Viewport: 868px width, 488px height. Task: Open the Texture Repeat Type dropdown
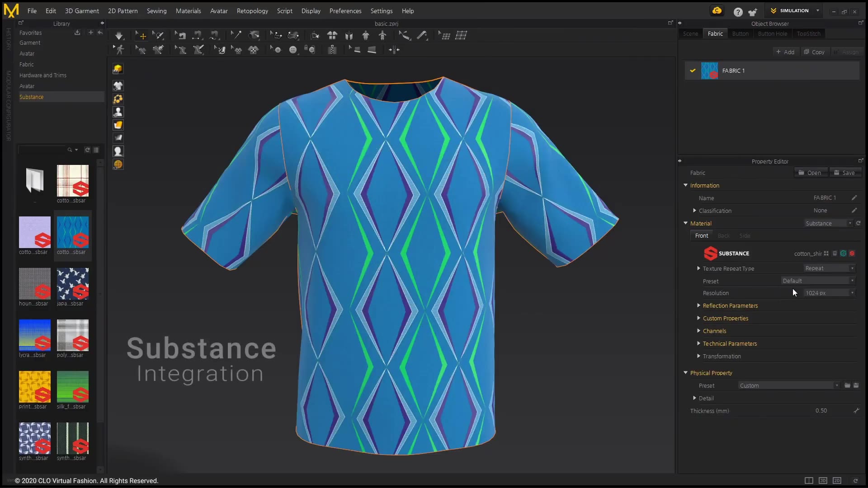(830, 268)
